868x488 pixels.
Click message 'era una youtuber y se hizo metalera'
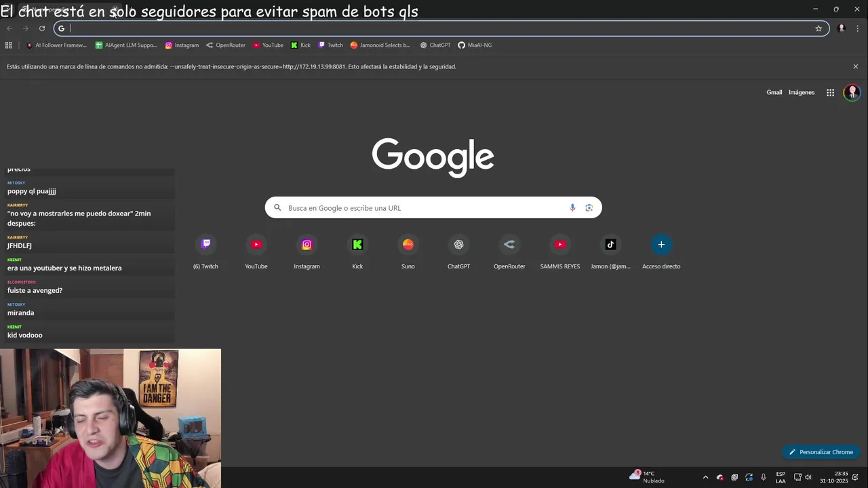tap(64, 268)
